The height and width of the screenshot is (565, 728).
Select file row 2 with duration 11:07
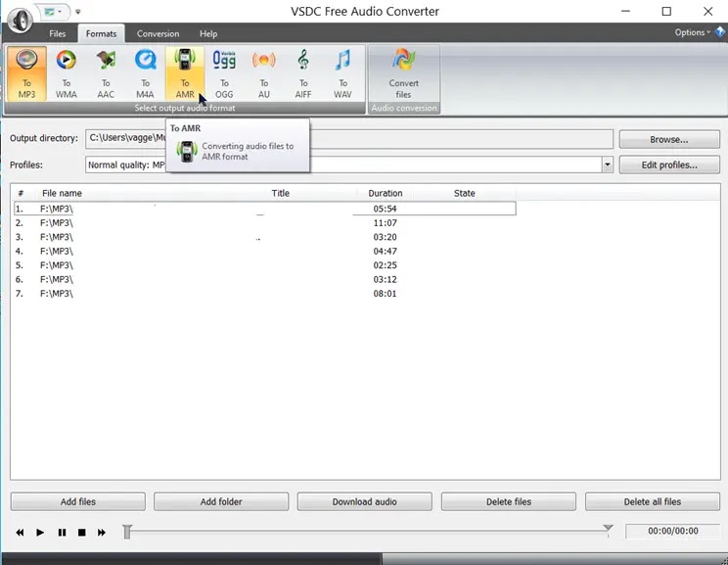tap(264, 223)
